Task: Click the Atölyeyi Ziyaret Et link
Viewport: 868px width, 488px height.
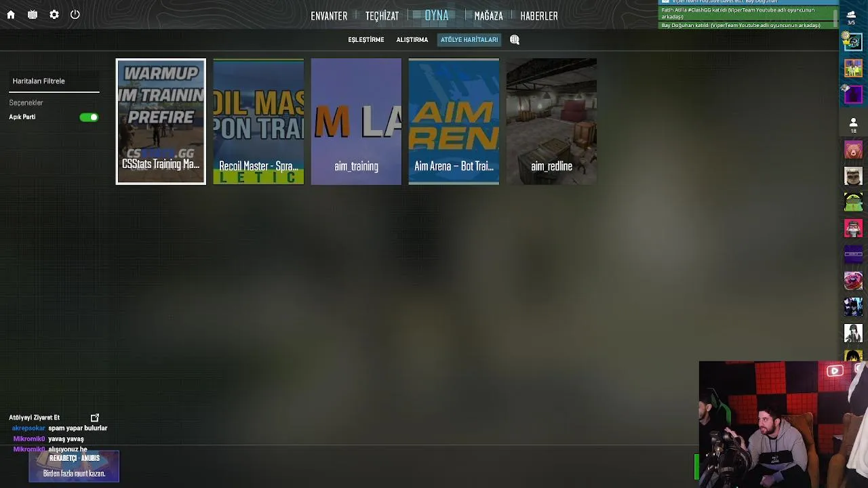Action: tap(35, 418)
